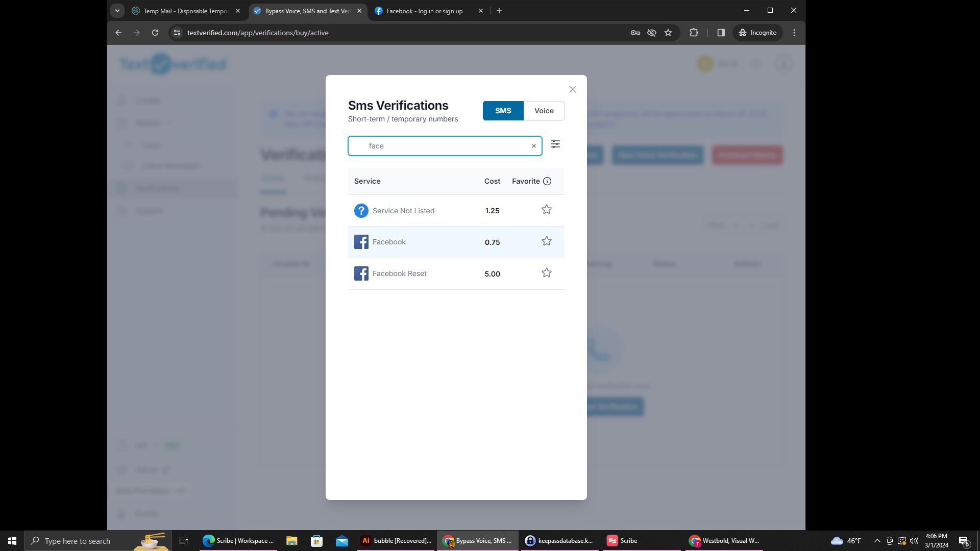Image resolution: width=980 pixels, height=551 pixels.
Task: Open the Chrome three-dot menu
Action: click(x=794, y=32)
